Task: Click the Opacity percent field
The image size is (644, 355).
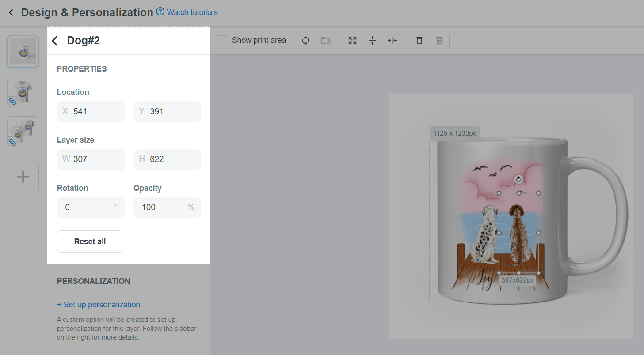Action: [x=167, y=207]
